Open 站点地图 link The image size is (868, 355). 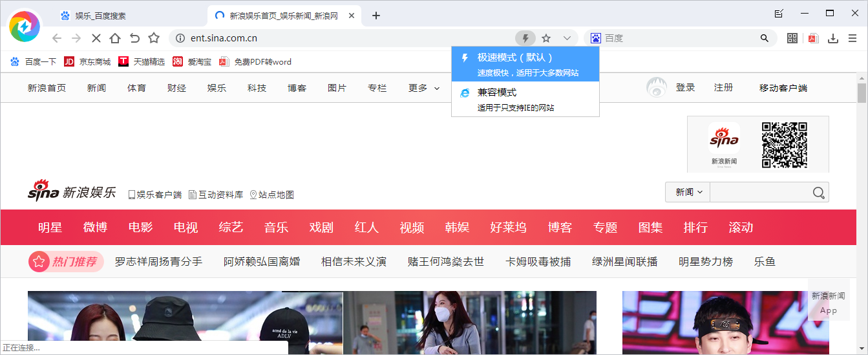coord(271,194)
